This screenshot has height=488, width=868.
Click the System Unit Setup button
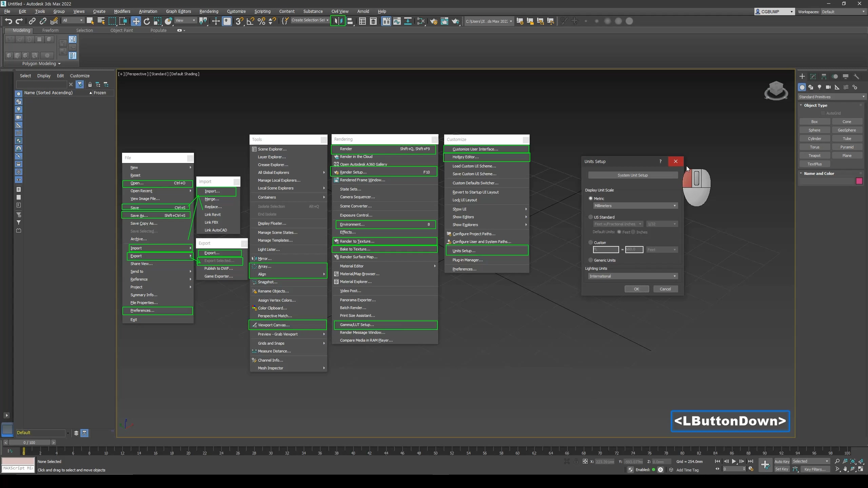[633, 175]
